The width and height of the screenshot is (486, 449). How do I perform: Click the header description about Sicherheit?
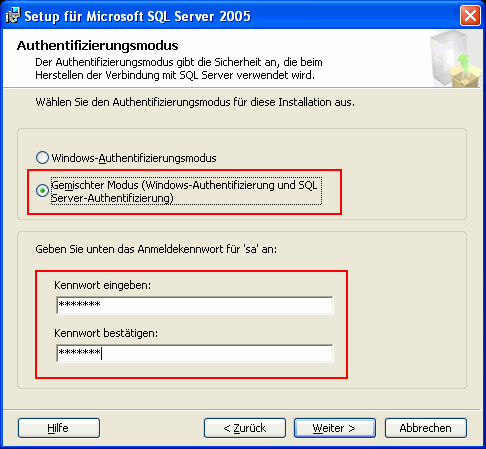pos(179,69)
